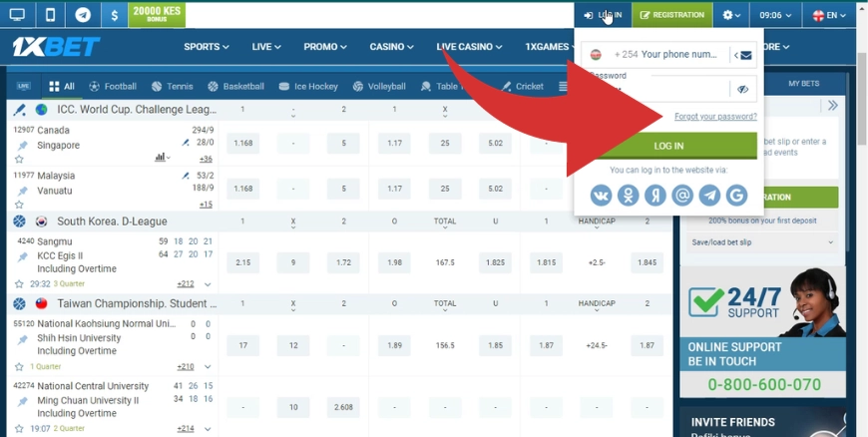Select the Basketball filter

tap(235, 87)
